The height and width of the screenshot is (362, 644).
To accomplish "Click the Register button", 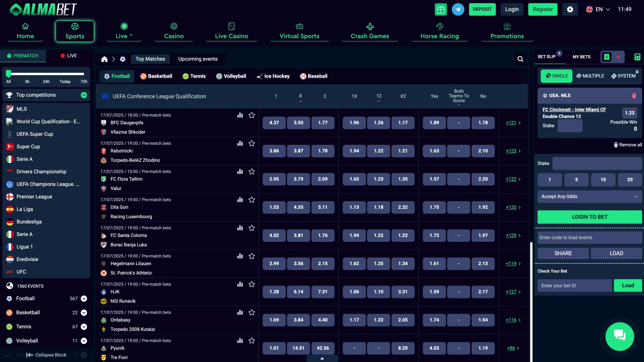I will coord(543,9).
